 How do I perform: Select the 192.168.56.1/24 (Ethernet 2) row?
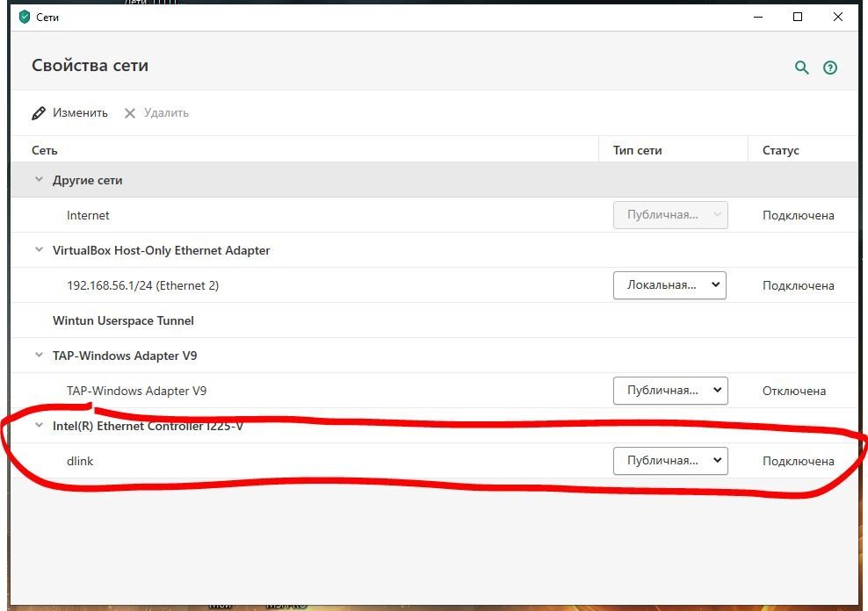click(x=434, y=285)
